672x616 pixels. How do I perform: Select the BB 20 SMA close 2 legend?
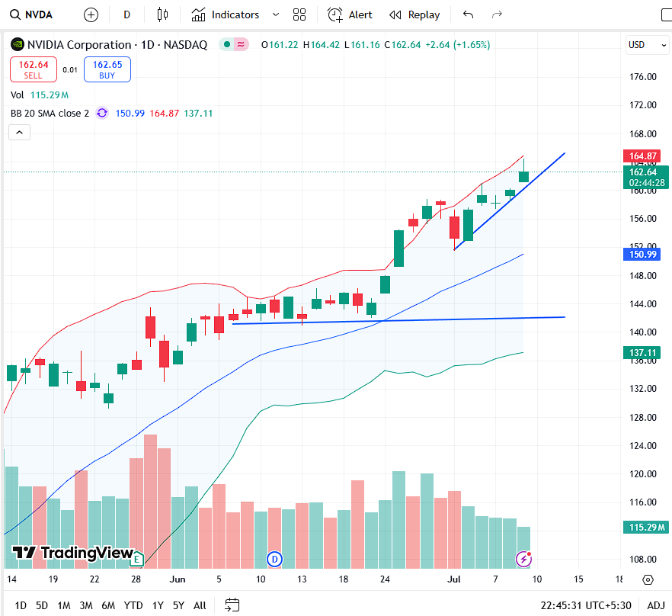click(x=50, y=114)
